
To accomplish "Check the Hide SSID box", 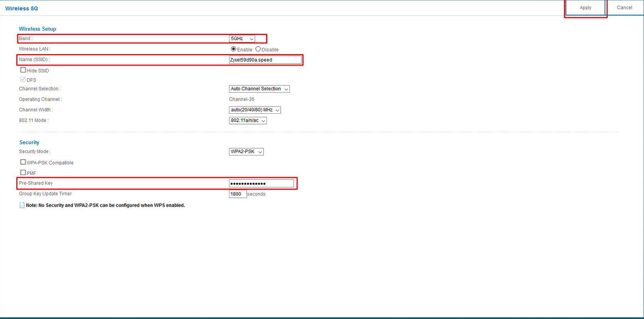I will pos(23,70).
